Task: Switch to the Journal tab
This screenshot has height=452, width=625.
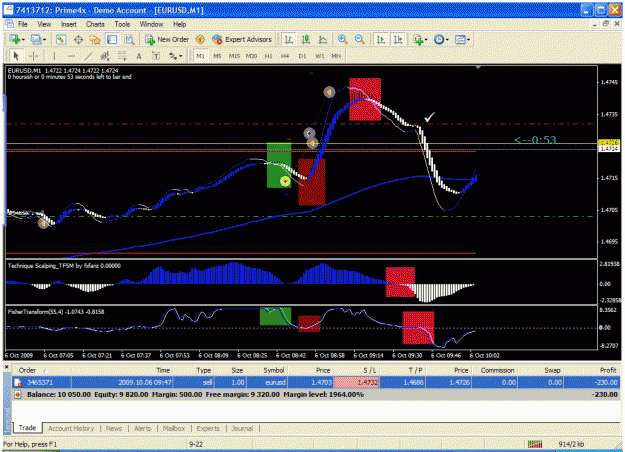Action: pyautogui.click(x=242, y=428)
